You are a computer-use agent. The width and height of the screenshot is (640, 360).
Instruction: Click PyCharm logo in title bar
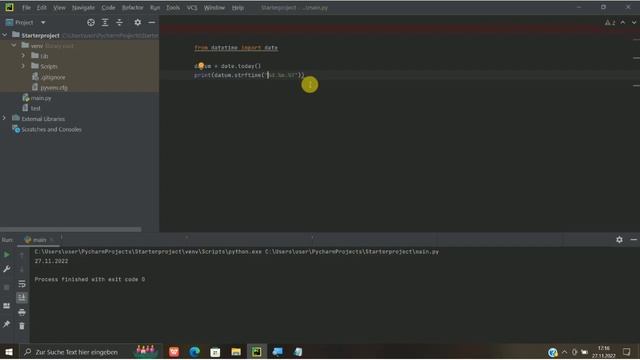point(9,7)
